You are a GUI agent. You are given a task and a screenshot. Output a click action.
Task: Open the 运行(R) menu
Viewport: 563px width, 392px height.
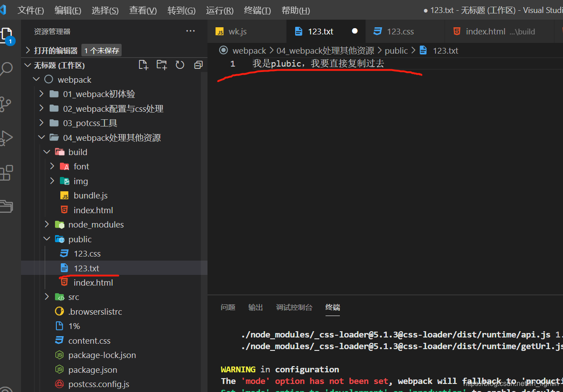220,10
